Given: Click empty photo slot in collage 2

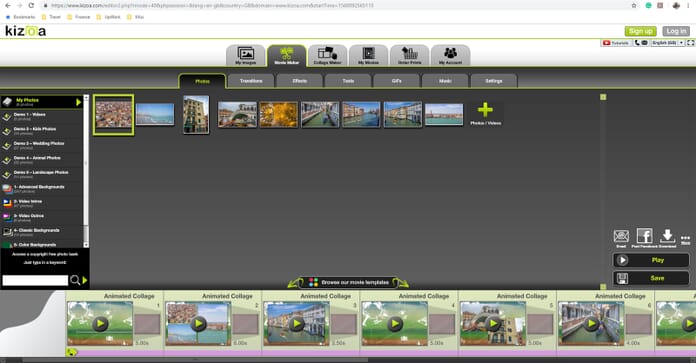Looking at the screenshot, I should 245,324.
